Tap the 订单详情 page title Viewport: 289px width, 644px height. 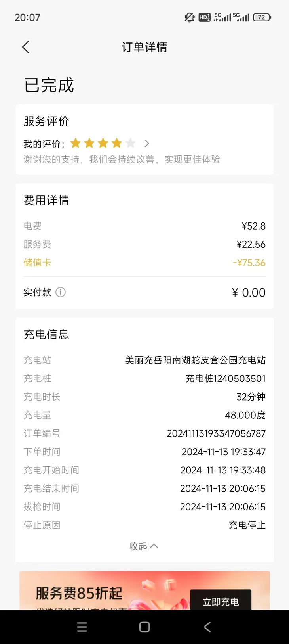point(144,47)
